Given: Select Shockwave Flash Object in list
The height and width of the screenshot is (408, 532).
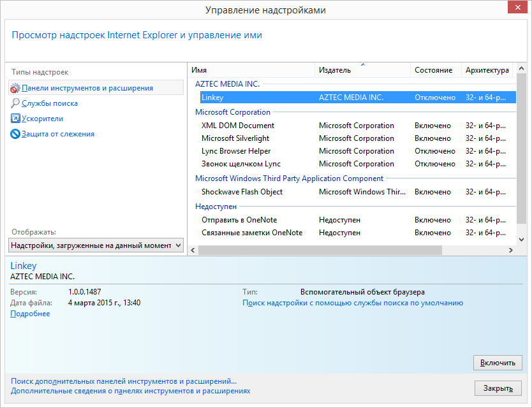Looking at the screenshot, I should pos(358,192).
